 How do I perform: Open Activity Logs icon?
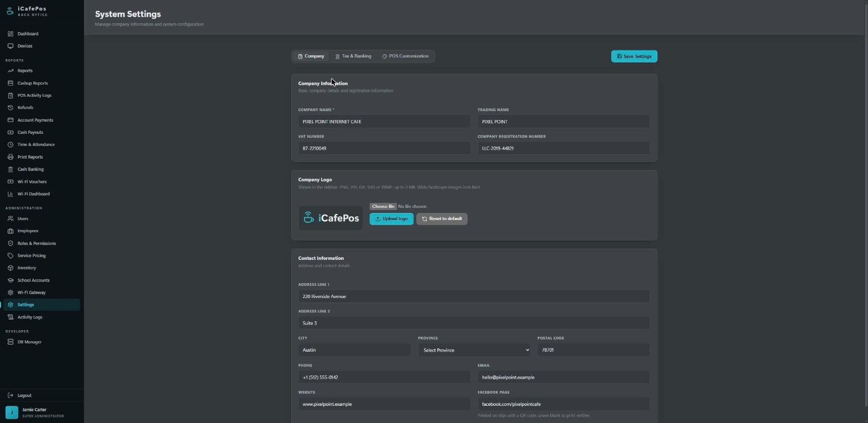pos(11,317)
